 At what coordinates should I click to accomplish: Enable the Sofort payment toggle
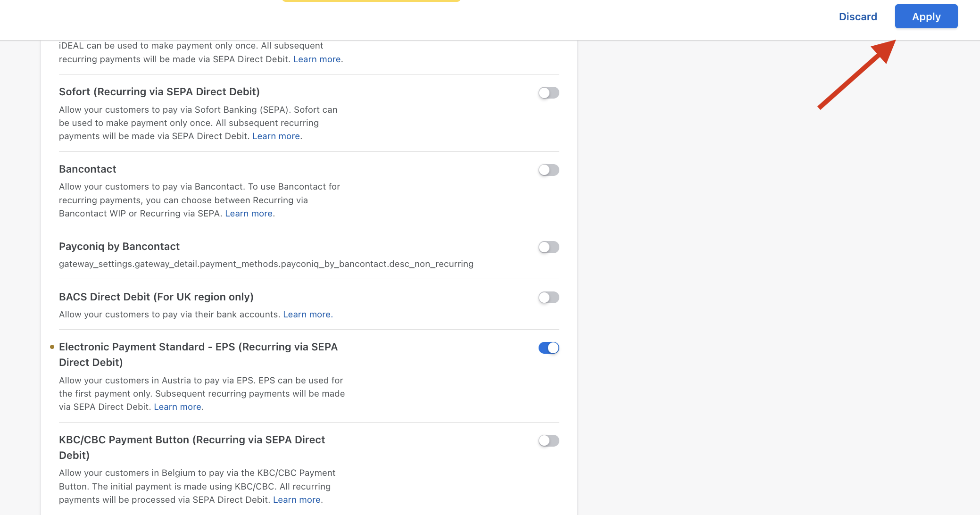click(x=548, y=93)
